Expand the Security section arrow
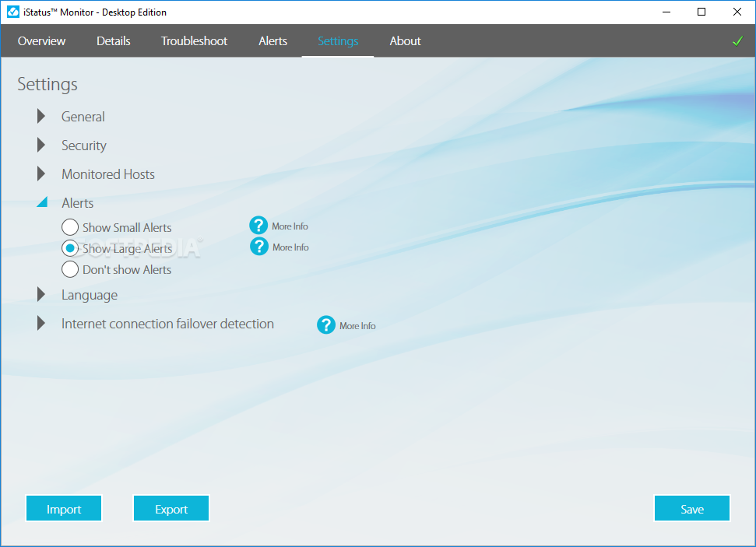The width and height of the screenshot is (756, 547). point(41,145)
